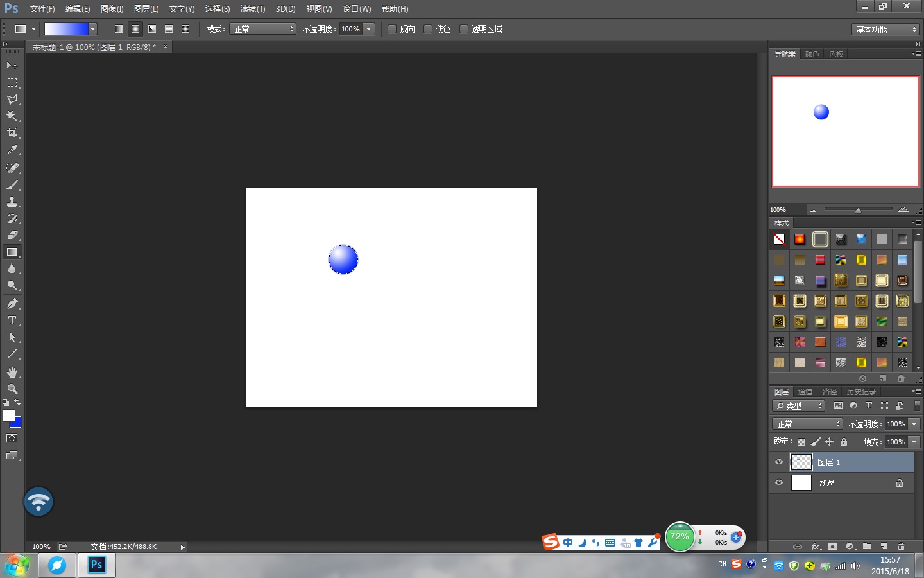Toggle the 透明区域 (Transparency) checkbox
Image resolution: width=924 pixels, height=578 pixels.
(464, 29)
